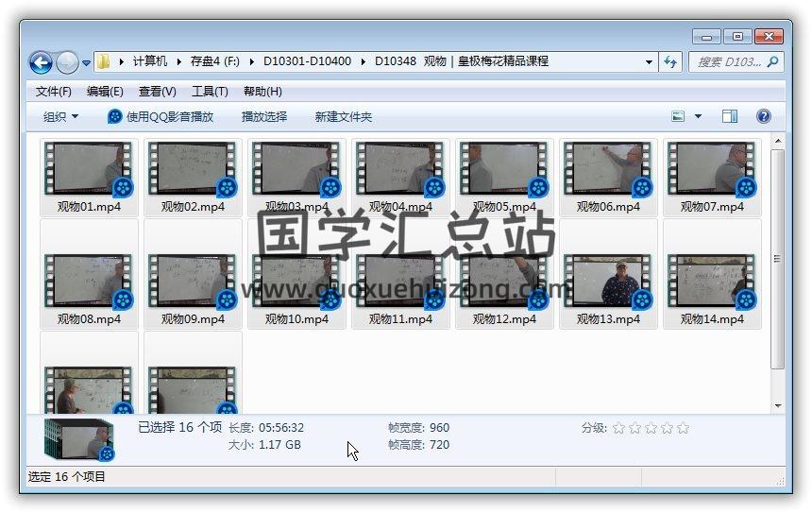812x513 pixels.
Task: Click the magnifier search icon
Action: coord(773,62)
